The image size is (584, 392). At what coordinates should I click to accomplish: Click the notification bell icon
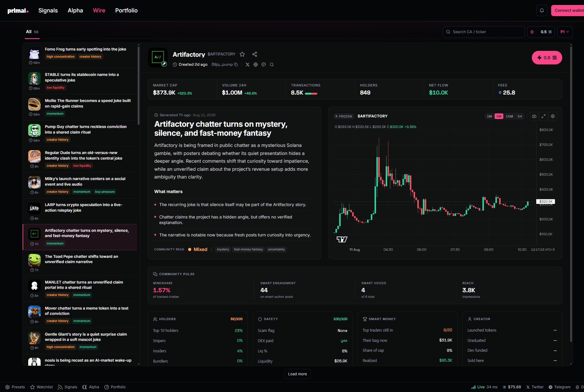tap(542, 11)
